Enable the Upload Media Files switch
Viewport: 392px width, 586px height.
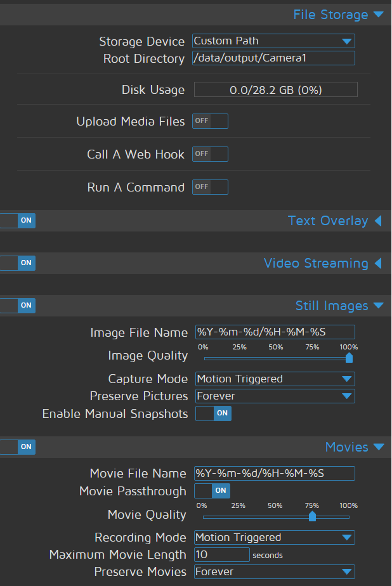210,121
